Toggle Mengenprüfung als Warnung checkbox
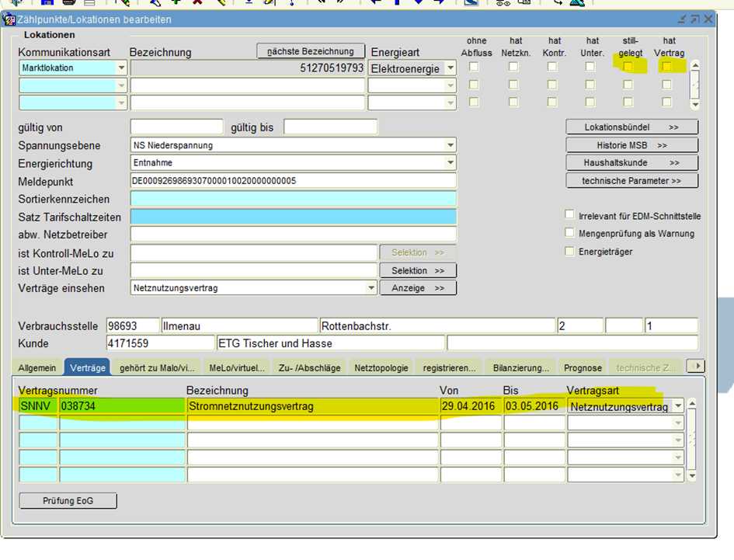Screen dimensions: 734x560 coord(570,233)
